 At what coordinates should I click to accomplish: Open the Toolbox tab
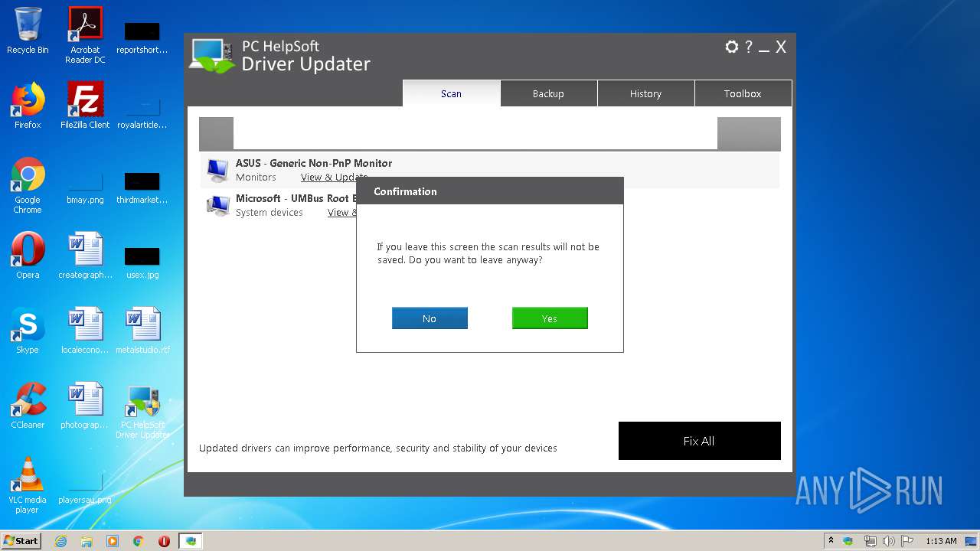point(743,93)
